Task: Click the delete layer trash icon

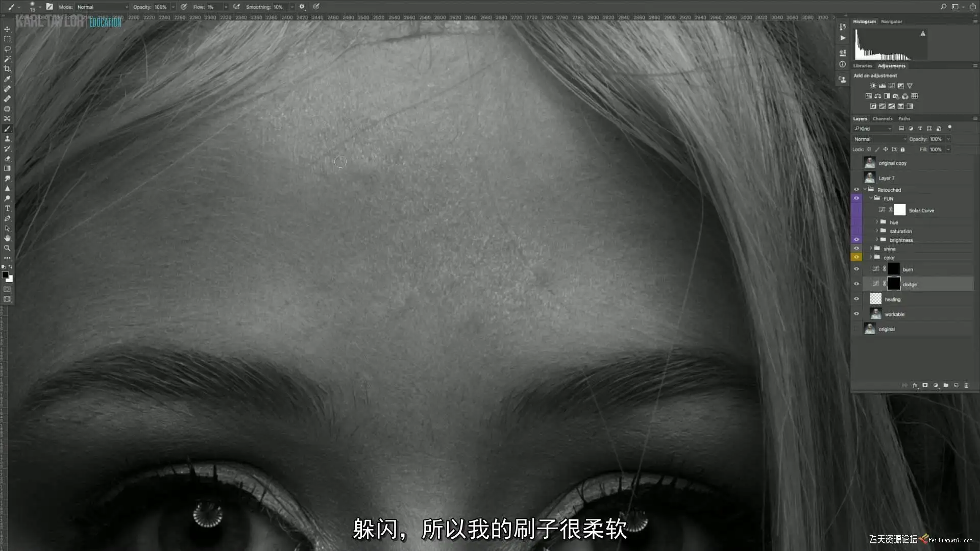Action: [966, 386]
